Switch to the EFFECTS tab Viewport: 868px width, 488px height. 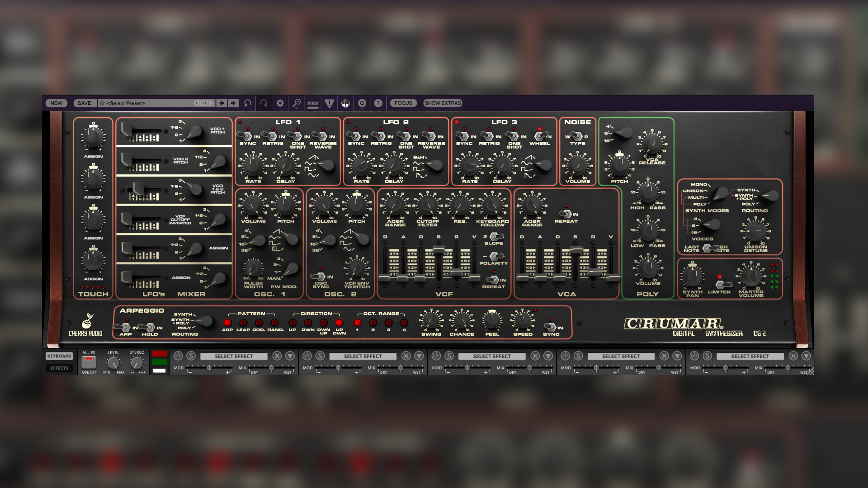[x=59, y=368]
